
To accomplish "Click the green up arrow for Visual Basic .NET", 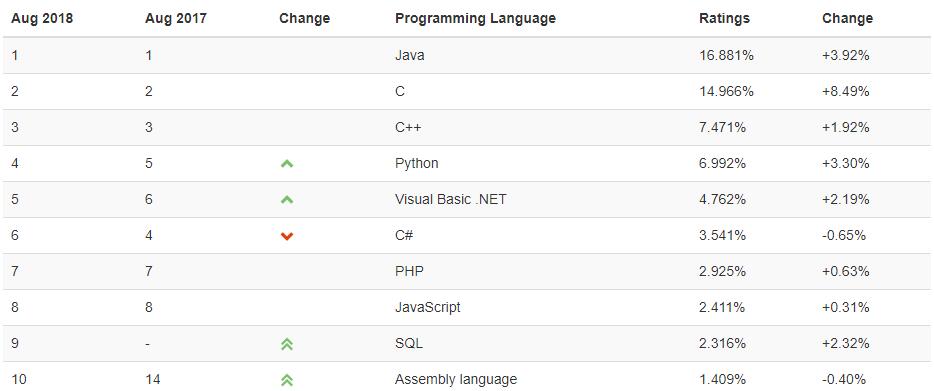I will coord(287,200).
